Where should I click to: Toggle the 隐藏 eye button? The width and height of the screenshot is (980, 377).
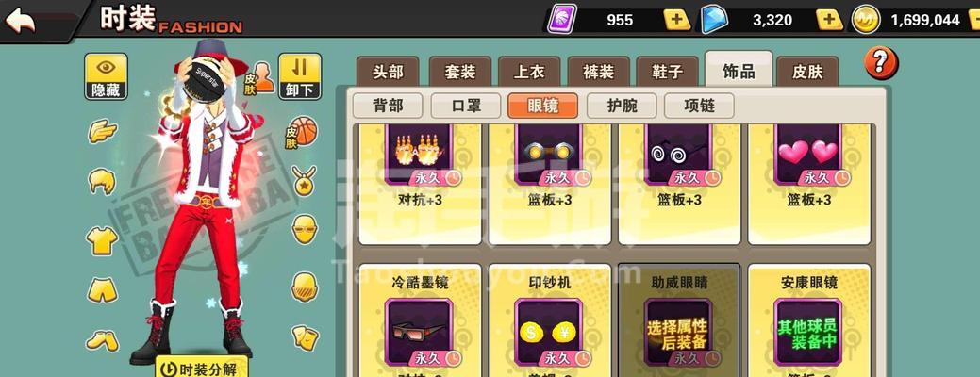tap(107, 76)
